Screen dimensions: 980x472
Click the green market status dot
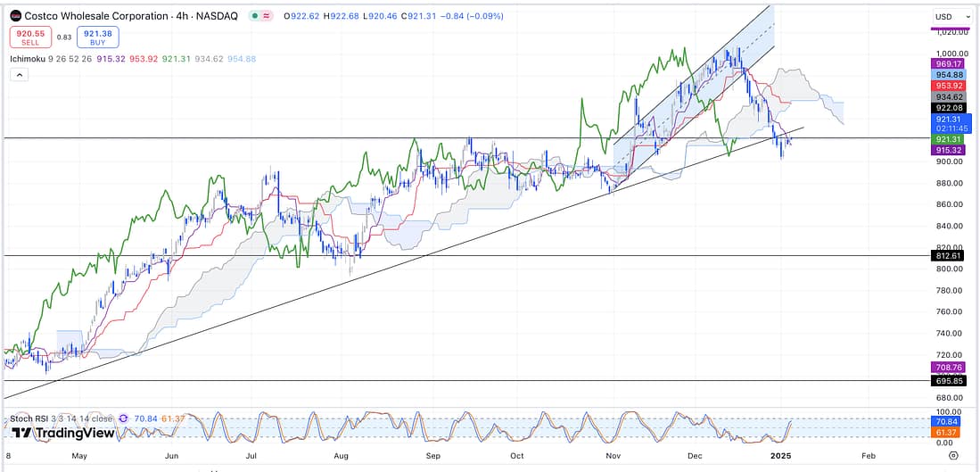coord(256,16)
